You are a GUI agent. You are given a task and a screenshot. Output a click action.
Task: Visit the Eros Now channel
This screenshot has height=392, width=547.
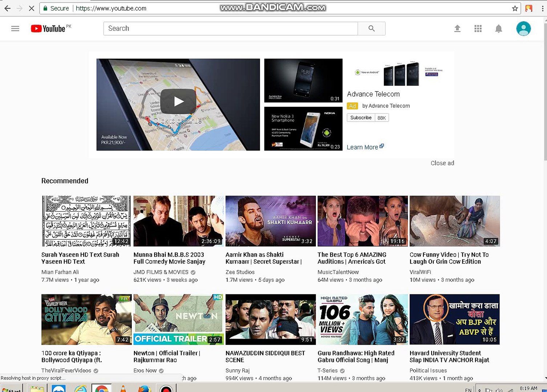click(x=145, y=370)
